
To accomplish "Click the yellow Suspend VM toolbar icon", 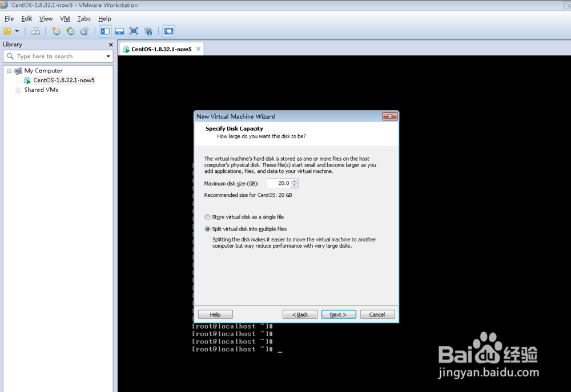I will click(x=7, y=31).
